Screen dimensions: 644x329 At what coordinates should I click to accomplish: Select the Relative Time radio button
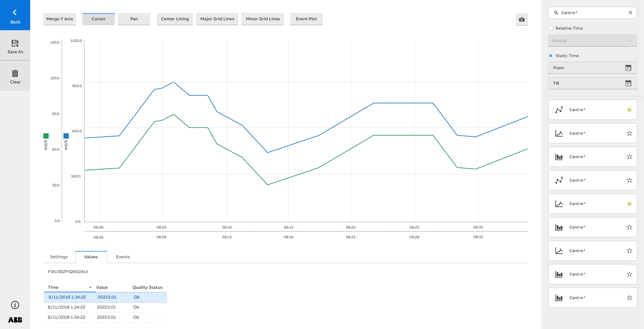pyautogui.click(x=551, y=28)
